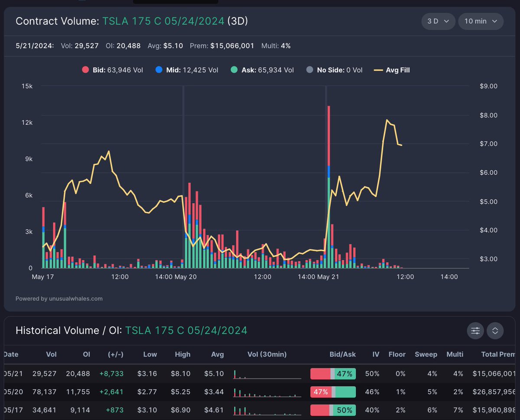This screenshot has width=520, height=420.
Task: Toggle the Avg Fill line legend
Action: point(392,70)
